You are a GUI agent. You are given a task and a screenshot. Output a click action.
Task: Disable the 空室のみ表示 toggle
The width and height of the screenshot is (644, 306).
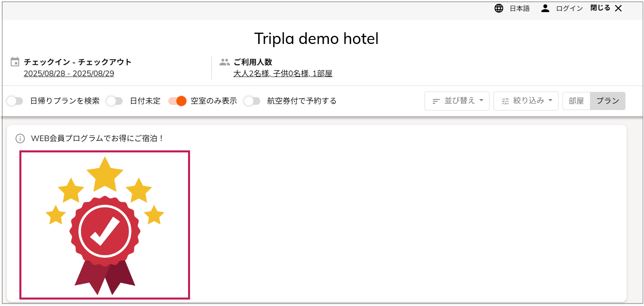pyautogui.click(x=178, y=101)
